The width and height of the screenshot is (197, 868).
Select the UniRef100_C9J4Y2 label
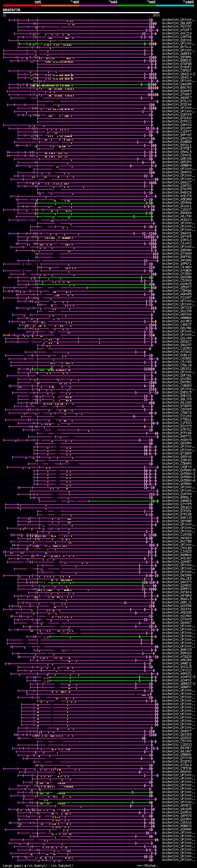coord(177,243)
